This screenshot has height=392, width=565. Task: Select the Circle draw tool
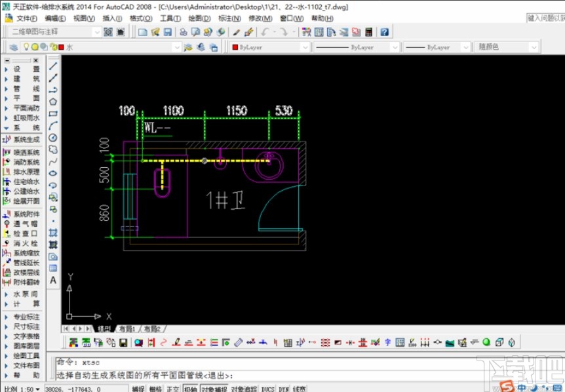click(x=53, y=138)
